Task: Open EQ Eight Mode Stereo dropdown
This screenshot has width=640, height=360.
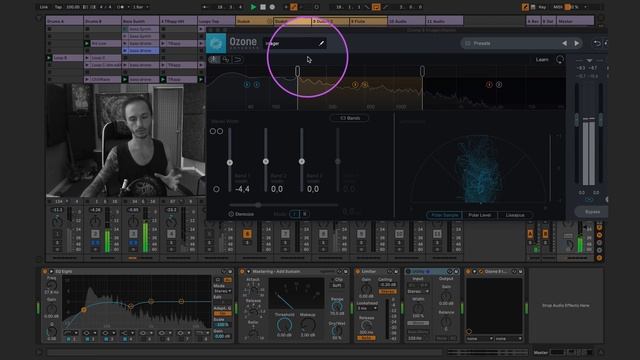Action: [223, 291]
